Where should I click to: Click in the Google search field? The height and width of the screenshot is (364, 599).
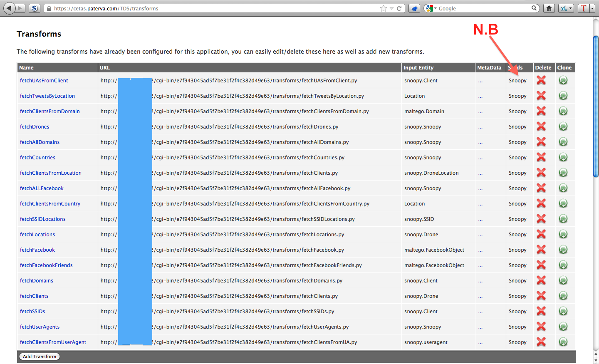[483, 8]
